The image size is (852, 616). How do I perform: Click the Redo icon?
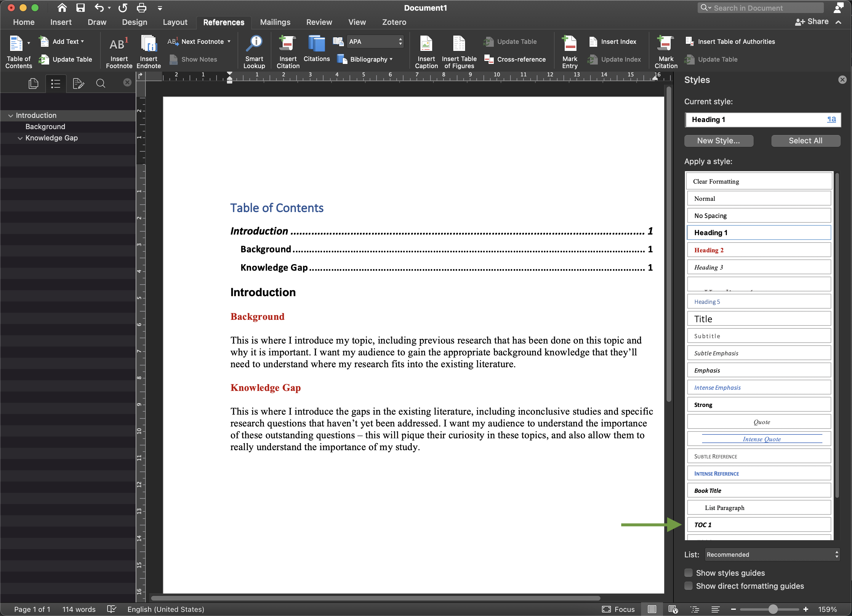(122, 7)
